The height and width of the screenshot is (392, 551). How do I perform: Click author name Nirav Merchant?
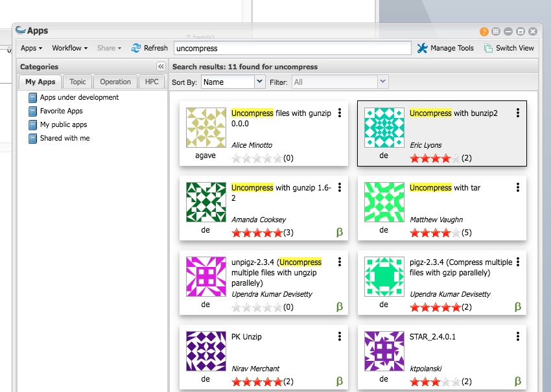pyautogui.click(x=255, y=369)
